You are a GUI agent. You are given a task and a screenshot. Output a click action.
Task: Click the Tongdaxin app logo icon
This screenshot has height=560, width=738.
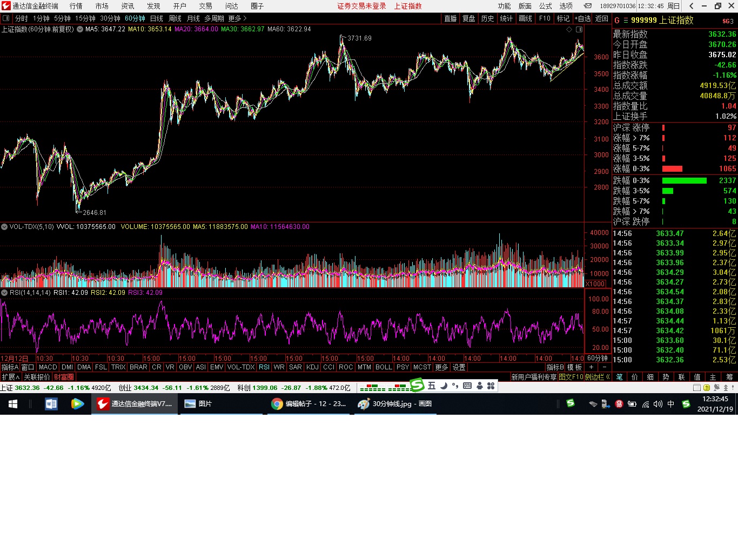point(6,6)
